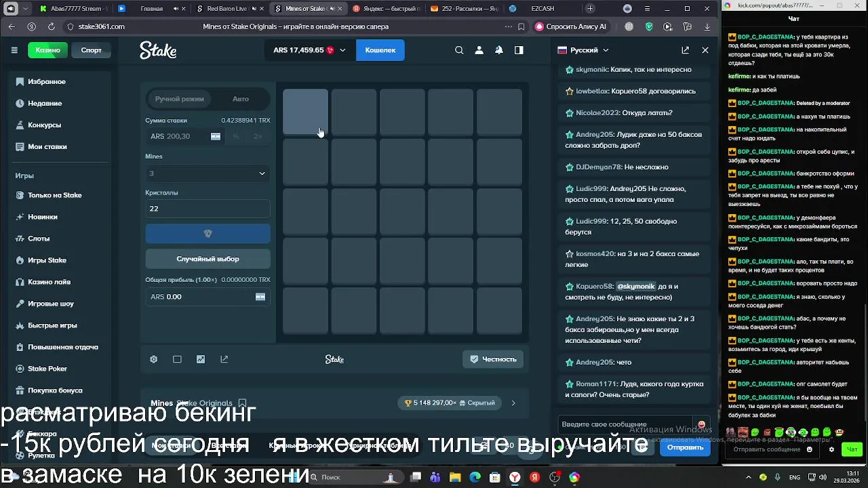Image resolution: width=868 pixels, height=488 pixels.
Task: Open Недавние in sidebar
Action: (x=45, y=103)
